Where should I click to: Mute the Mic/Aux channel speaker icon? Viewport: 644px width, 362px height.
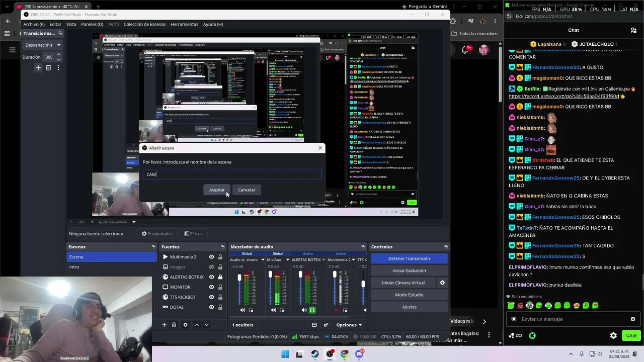274,310
